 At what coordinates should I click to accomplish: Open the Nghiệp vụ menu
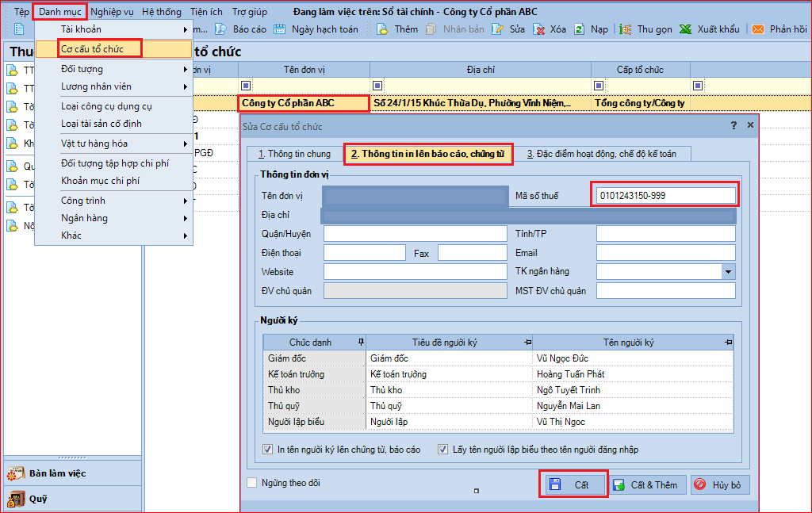112,11
